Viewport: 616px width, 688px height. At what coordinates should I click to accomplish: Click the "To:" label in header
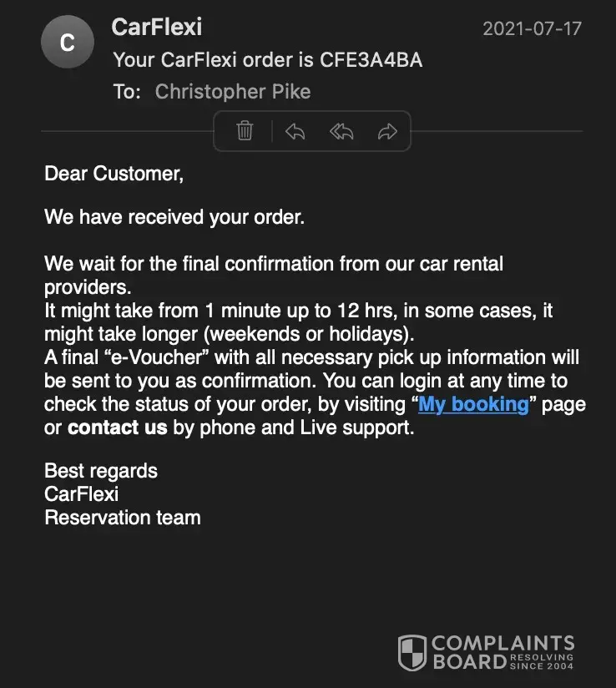(127, 91)
